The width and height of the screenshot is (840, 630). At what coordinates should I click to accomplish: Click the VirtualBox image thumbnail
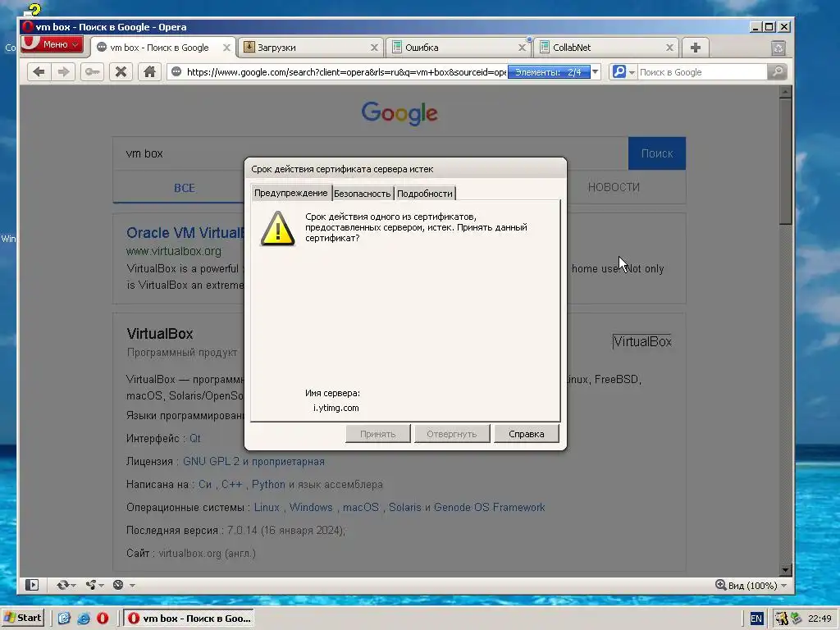pyautogui.click(x=641, y=341)
